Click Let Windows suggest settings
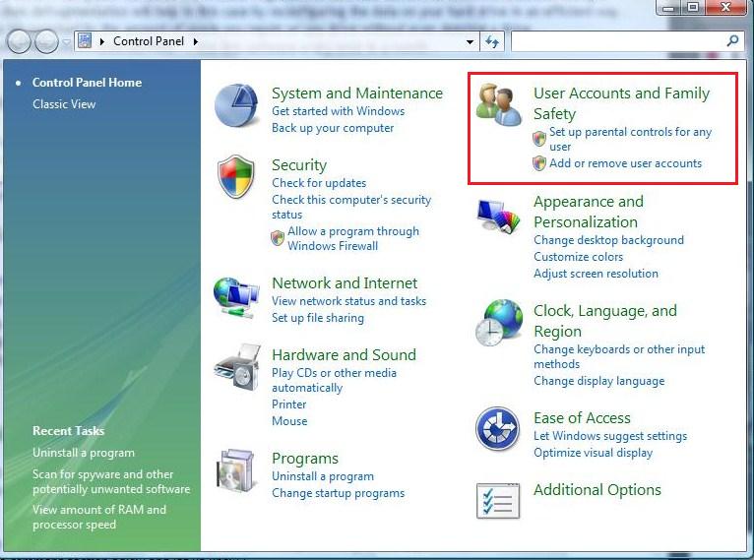Viewport: 754px width, 560px height. [x=610, y=436]
